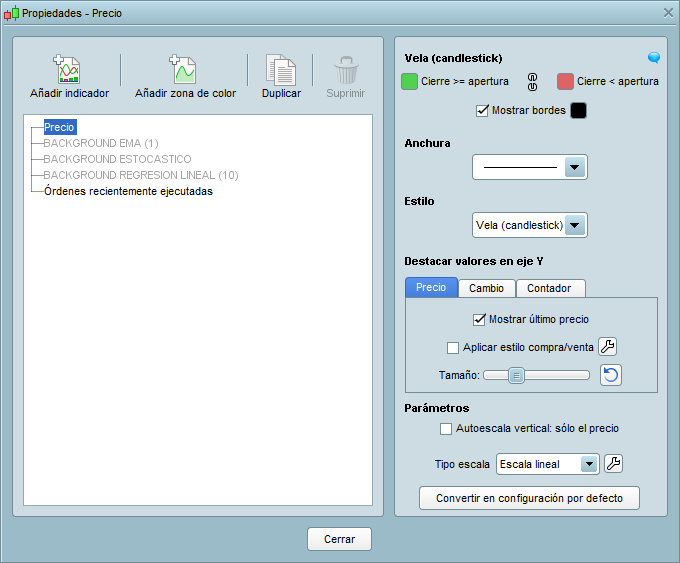Click the blue help speech bubble icon
680x563 pixels.
tap(654, 58)
